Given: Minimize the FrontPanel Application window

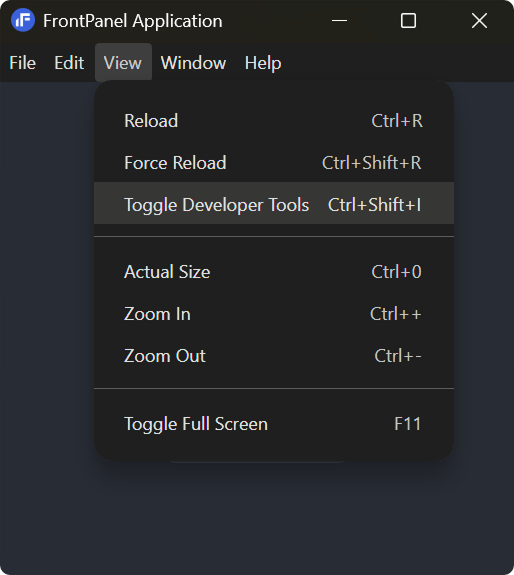Looking at the screenshot, I should [x=339, y=21].
